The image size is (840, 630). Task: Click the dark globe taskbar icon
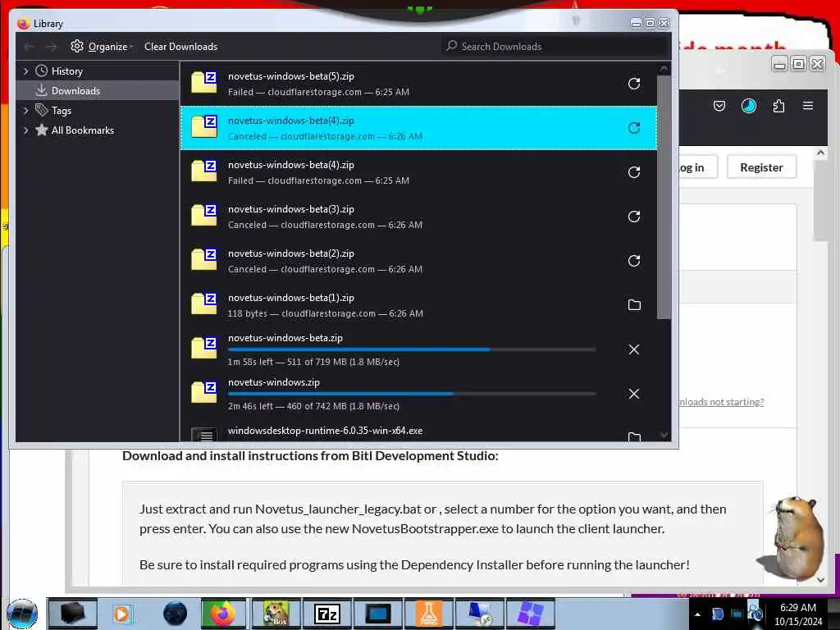pos(175,614)
